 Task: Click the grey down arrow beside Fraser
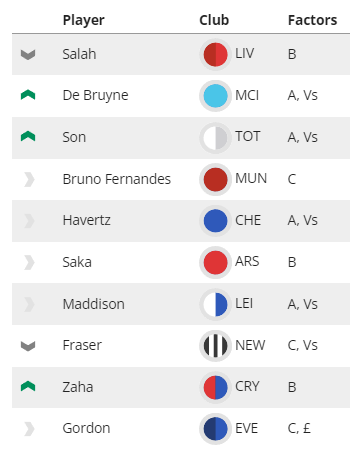(x=28, y=346)
